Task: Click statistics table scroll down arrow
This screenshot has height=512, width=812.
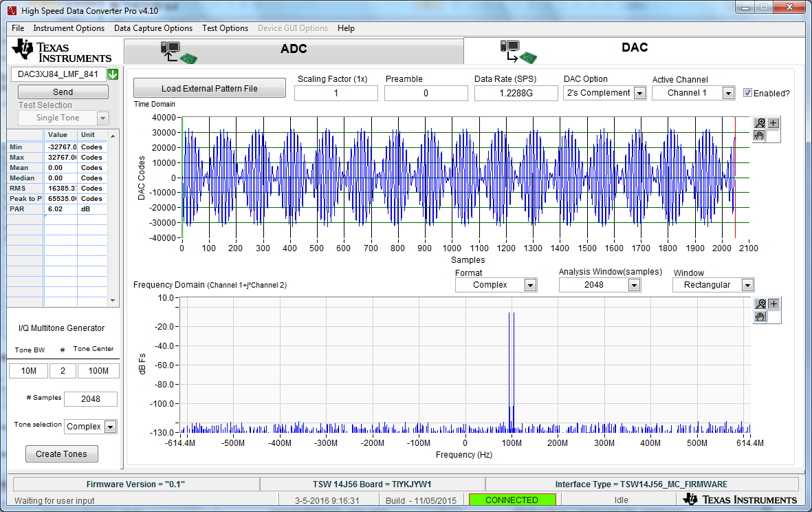Action: [x=113, y=301]
